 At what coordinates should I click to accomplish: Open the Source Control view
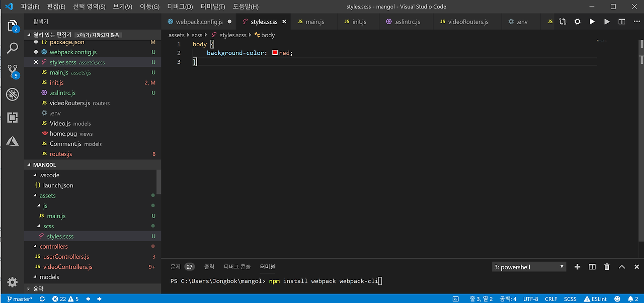(x=12, y=71)
